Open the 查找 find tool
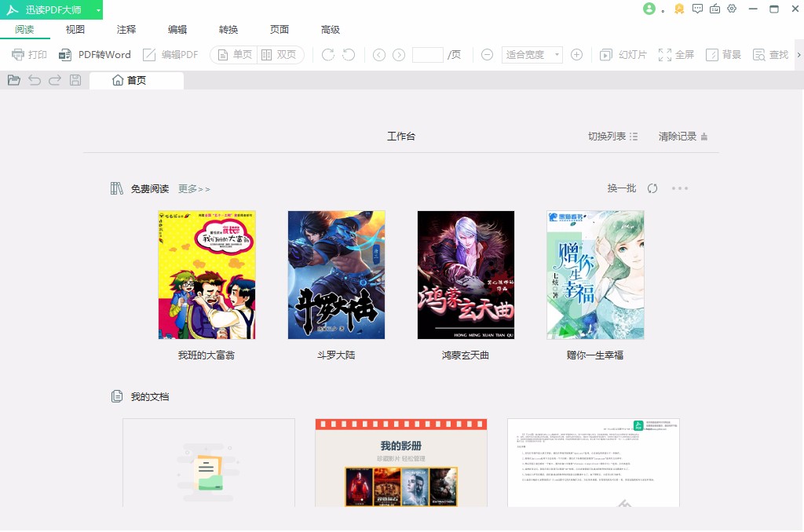Screen dimensions: 804x532 pos(769,55)
